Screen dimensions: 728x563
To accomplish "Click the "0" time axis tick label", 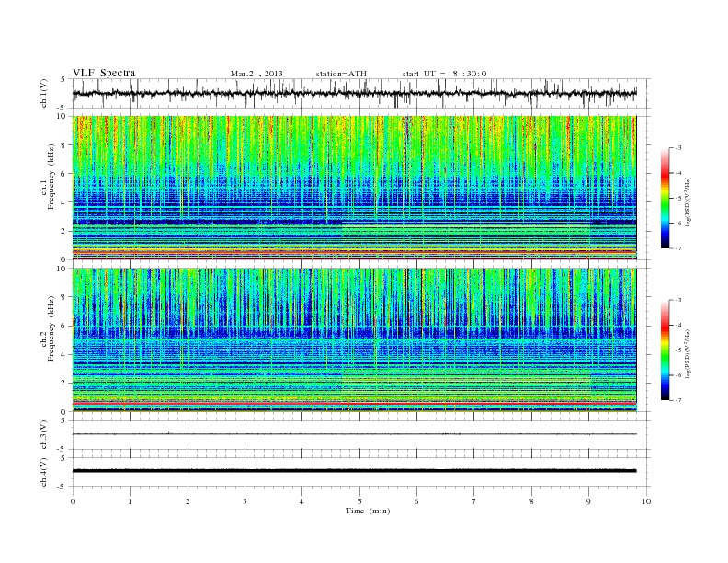I will click(73, 501).
